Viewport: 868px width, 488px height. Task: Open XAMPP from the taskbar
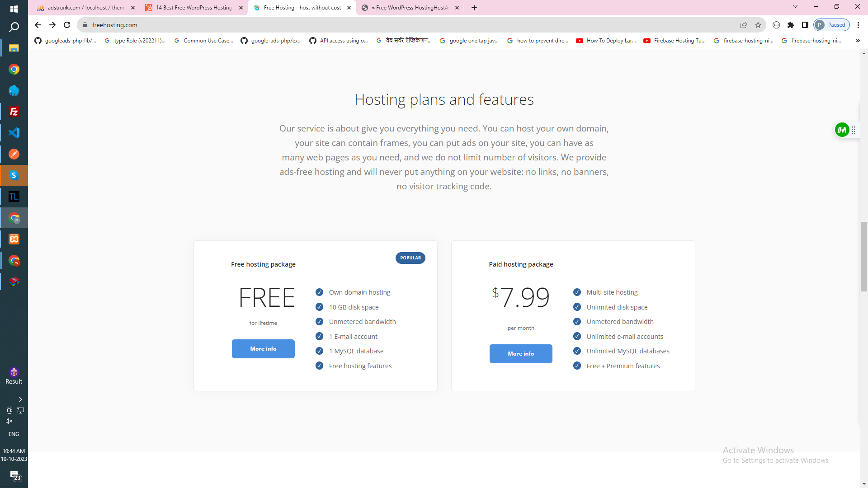14,239
